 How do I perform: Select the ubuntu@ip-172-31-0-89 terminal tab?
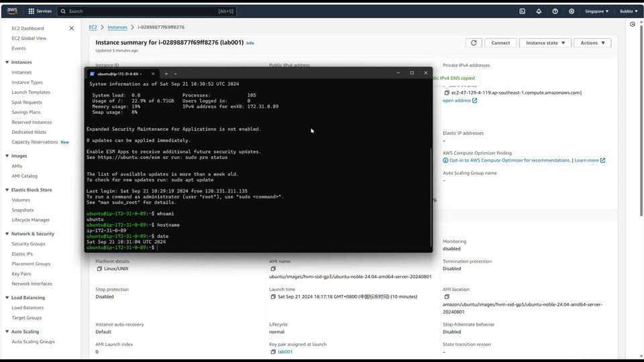click(x=122, y=74)
